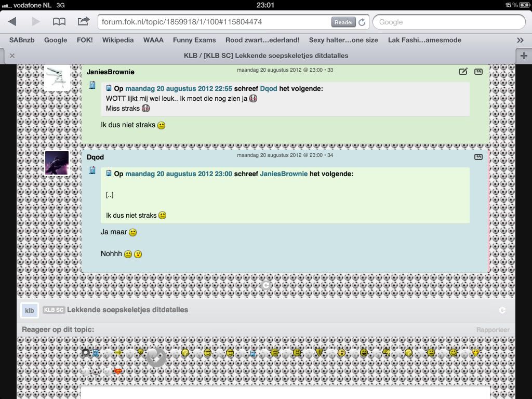This screenshot has width=532, height=399.
Task: Insert the Superman smiley
Action: tap(118, 371)
